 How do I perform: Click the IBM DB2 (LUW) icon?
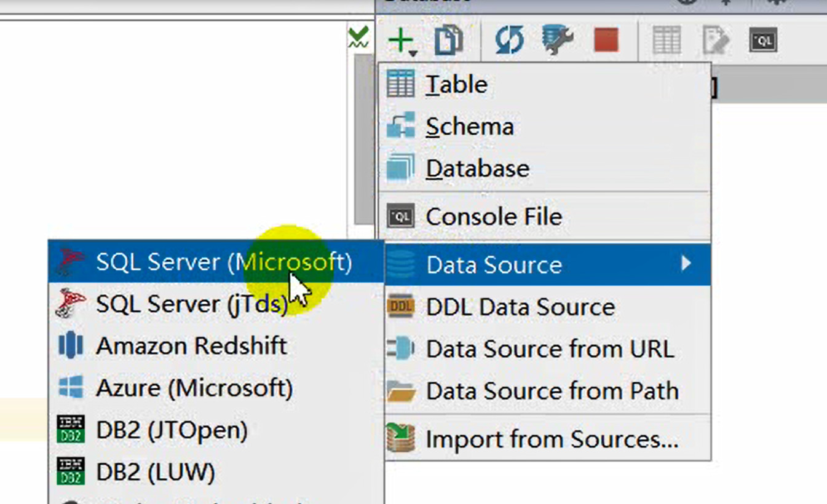71,471
